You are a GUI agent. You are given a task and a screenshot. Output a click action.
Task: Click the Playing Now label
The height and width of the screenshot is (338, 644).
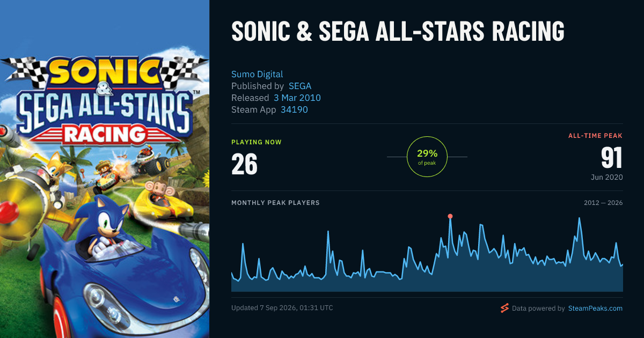[x=257, y=142]
